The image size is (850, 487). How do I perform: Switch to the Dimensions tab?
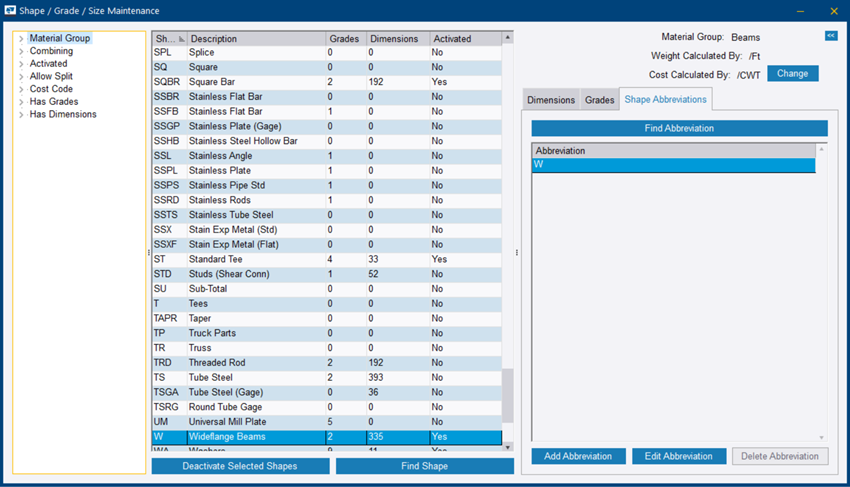pos(551,100)
